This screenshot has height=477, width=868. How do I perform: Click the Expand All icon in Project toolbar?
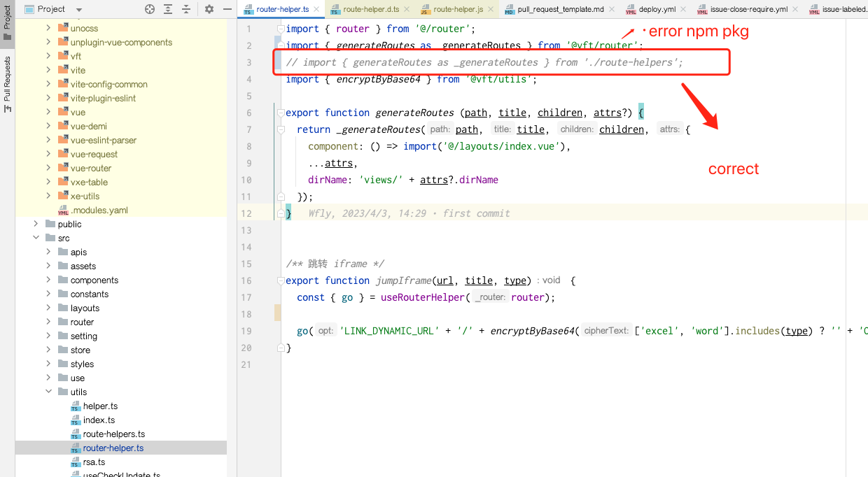coord(168,9)
